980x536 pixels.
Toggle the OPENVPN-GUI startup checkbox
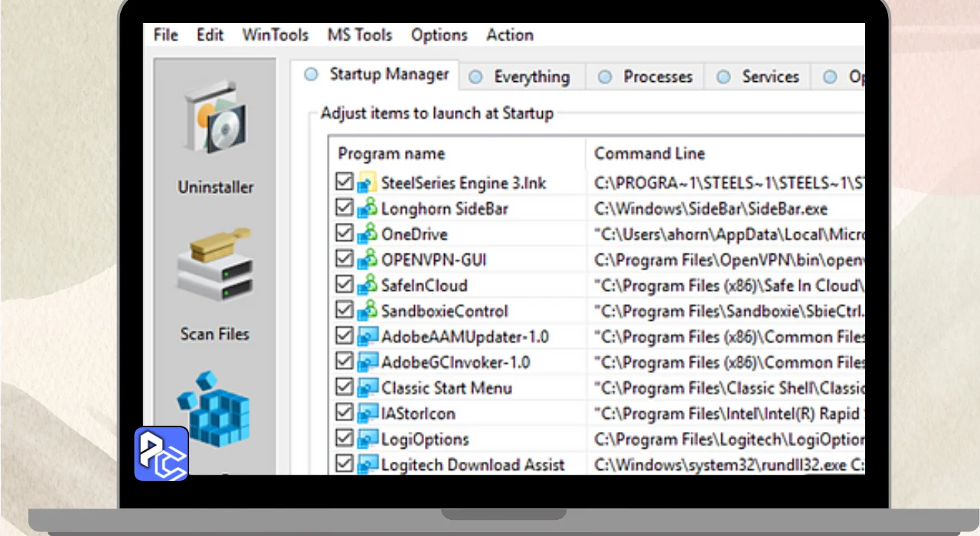point(345,260)
